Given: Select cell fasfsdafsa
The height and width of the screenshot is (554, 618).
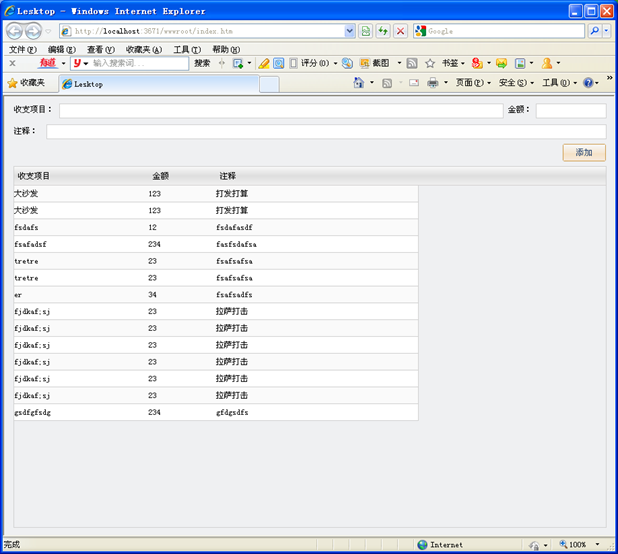Looking at the screenshot, I should (236, 244).
